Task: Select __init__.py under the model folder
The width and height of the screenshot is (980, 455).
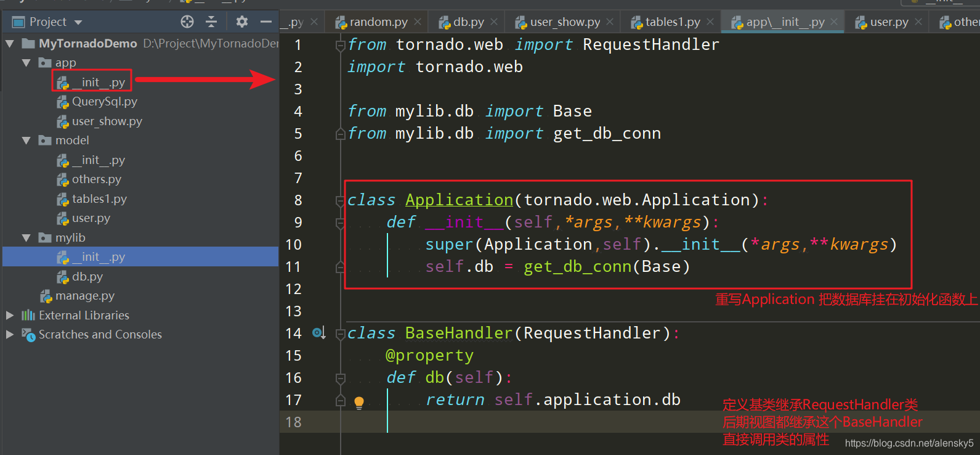Action: pyautogui.click(x=91, y=160)
